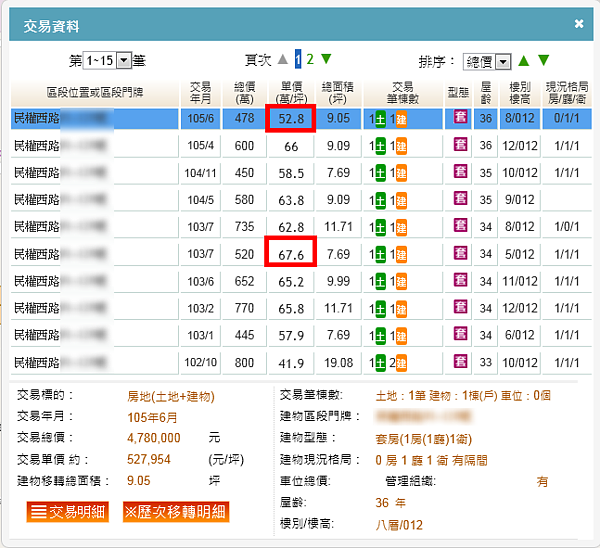Screen dimensions: 600x548
Task: Click the 屋齡 column header
Action: [486, 93]
